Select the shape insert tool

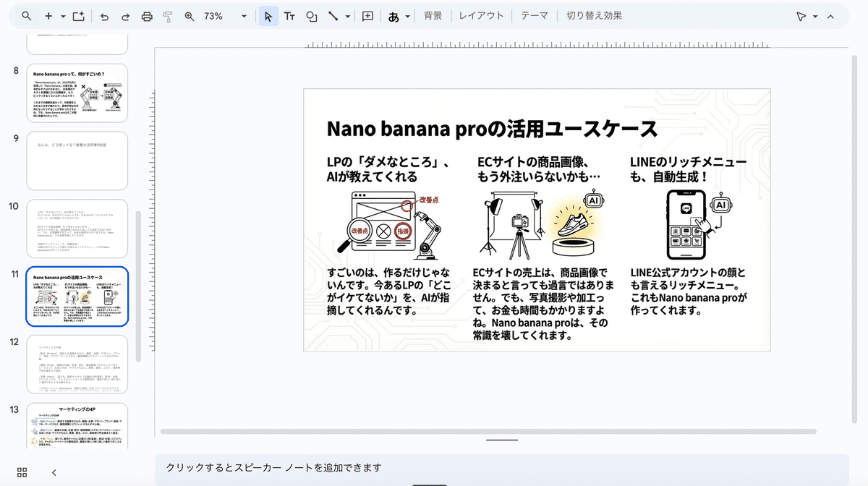311,16
